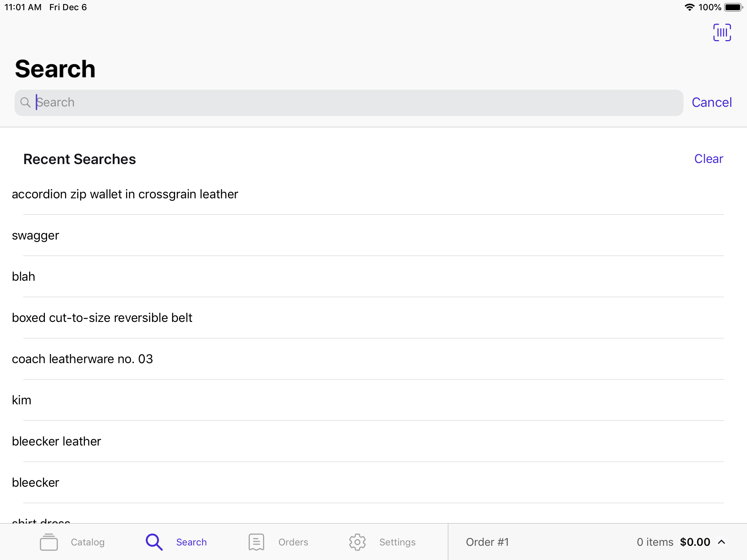Open the Order #1 summary
747x560 pixels.
pyautogui.click(x=487, y=542)
